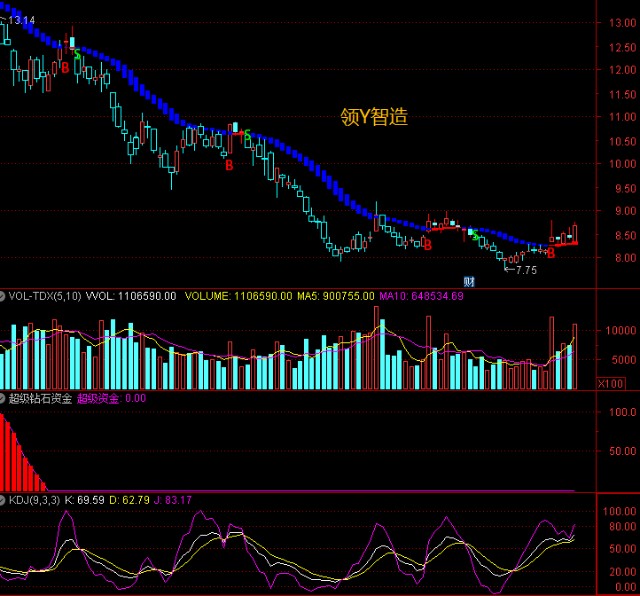
Task: Select the 超级钻石资金 indicator title
Action: (x=40, y=398)
